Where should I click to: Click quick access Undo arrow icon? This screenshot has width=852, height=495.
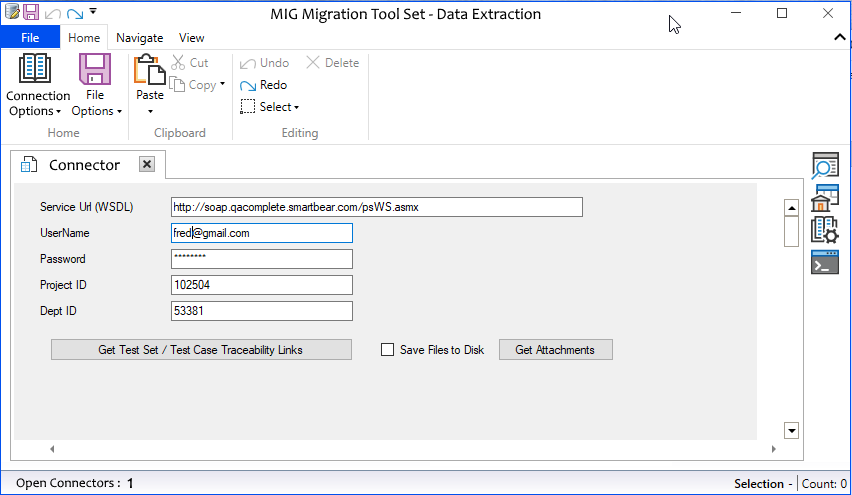[53, 13]
